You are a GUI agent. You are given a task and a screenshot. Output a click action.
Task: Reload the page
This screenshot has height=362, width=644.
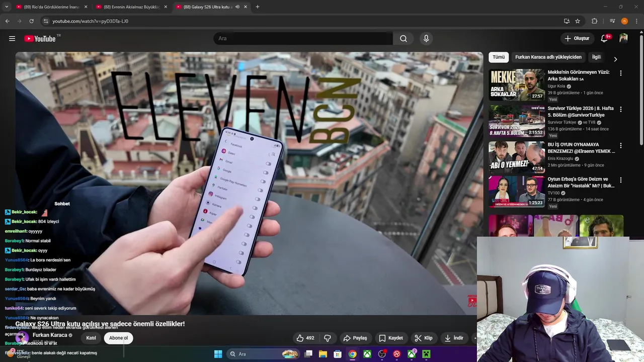tap(31, 21)
